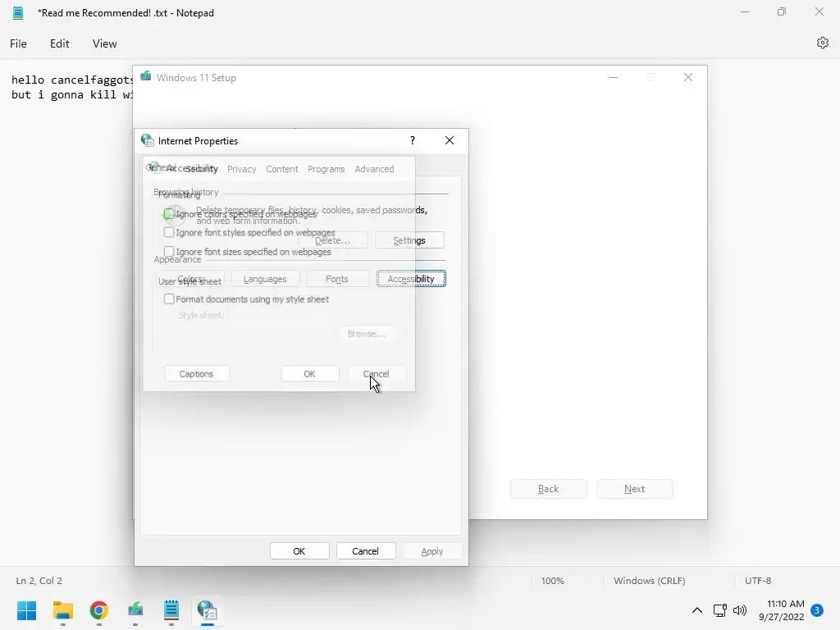Open network status tray icon

pos(719,610)
